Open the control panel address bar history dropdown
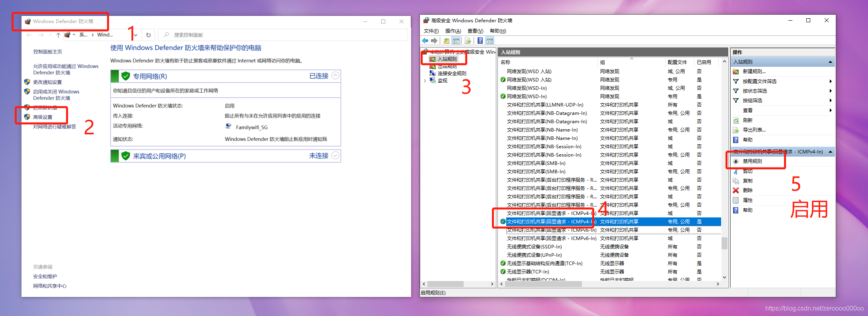The height and width of the screenshot is (316, 868). click(136, 35)
